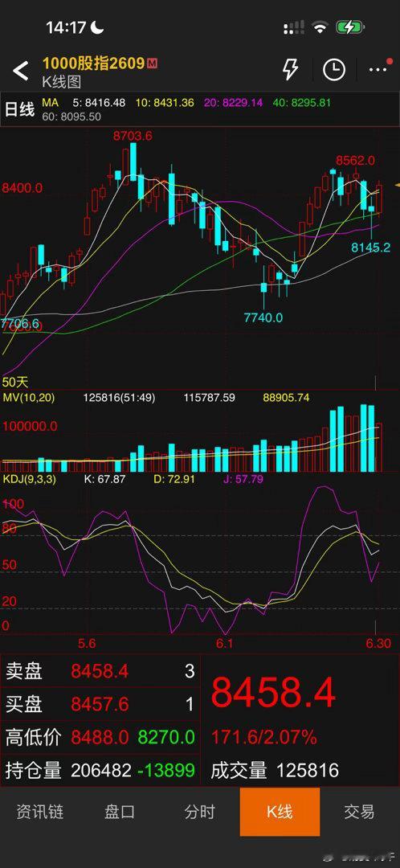Switch to the 盘口 tab
This screenshot has width=400, height=868.
pos(120,812)
